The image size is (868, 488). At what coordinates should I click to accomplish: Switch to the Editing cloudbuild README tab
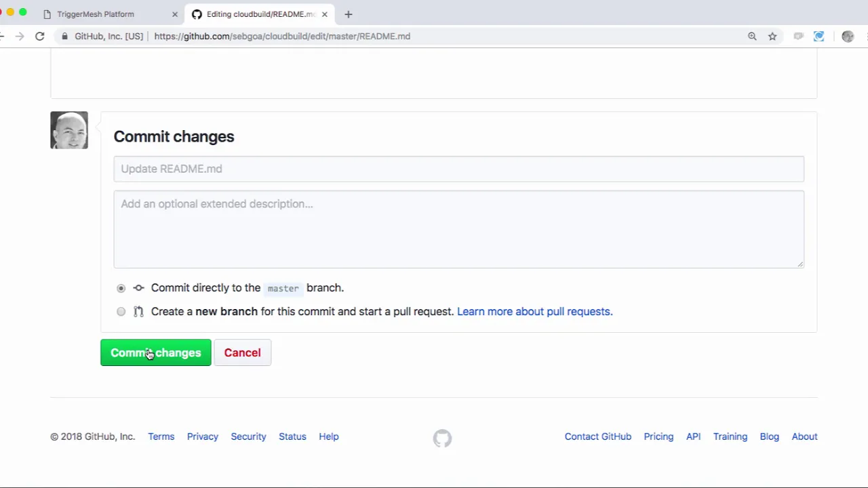pos(261,14)
